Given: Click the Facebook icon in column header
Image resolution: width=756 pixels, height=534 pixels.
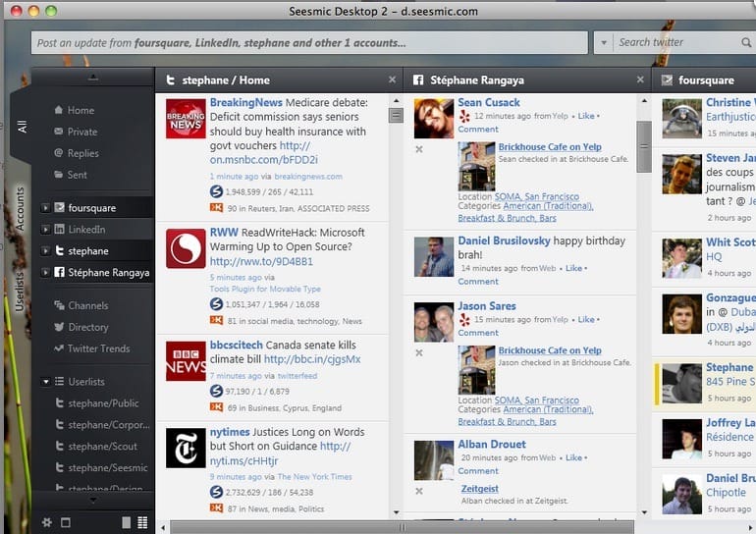Looking at the screenshot, I should pyautogui.click(x=418, y=80).
